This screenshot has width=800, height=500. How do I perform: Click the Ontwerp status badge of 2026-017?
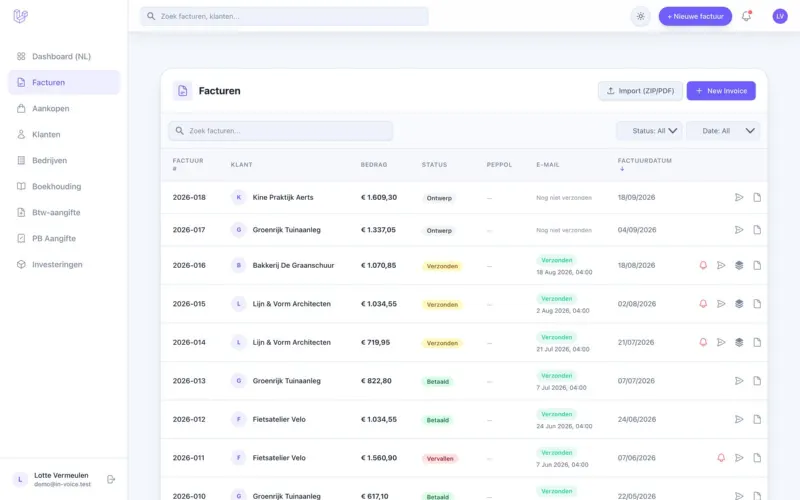point(439,231)
